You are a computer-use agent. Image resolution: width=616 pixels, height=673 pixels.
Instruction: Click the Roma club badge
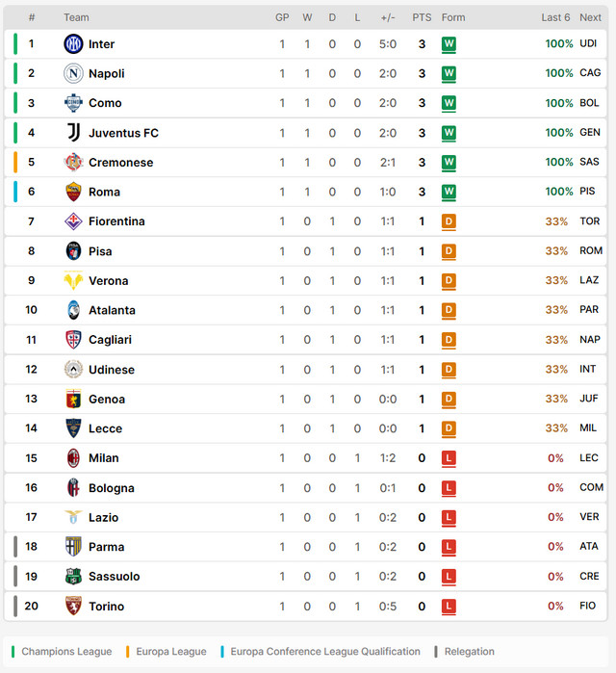[74, 192]
